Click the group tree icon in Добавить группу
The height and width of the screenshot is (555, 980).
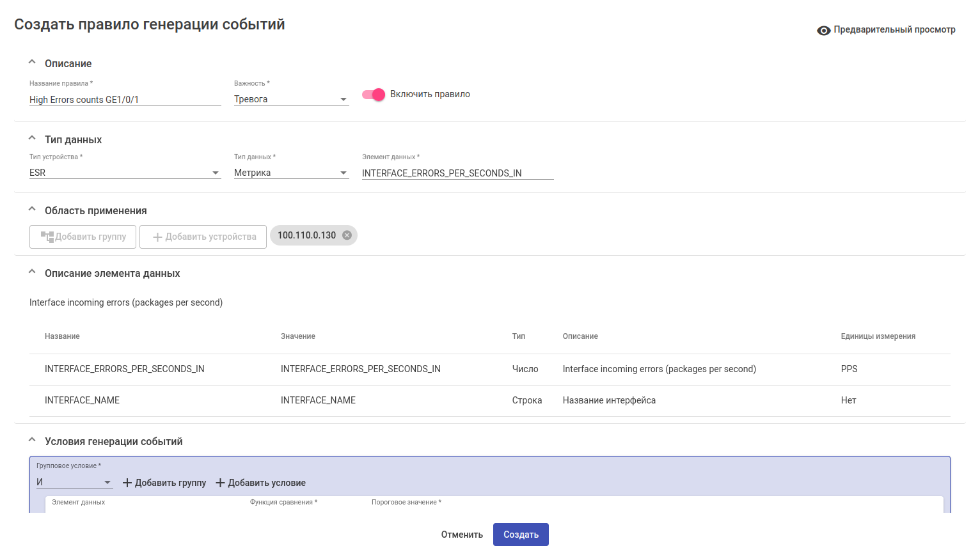click(47, 237)
